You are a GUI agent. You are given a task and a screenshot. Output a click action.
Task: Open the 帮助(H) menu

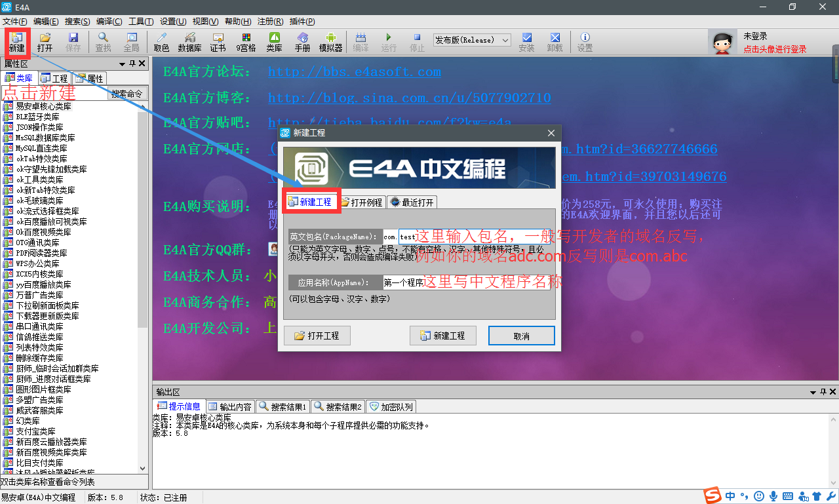(237, 22)
